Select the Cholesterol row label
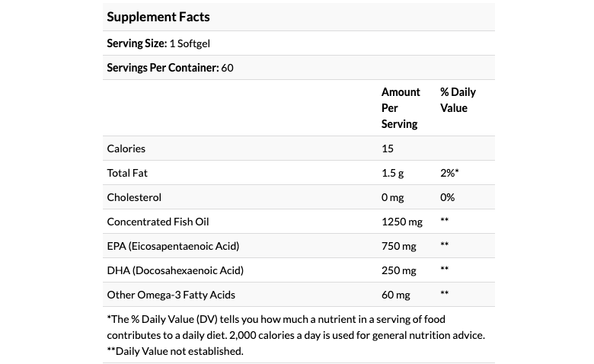The height and width of the screenshot is (364, 594). [134, 197]
